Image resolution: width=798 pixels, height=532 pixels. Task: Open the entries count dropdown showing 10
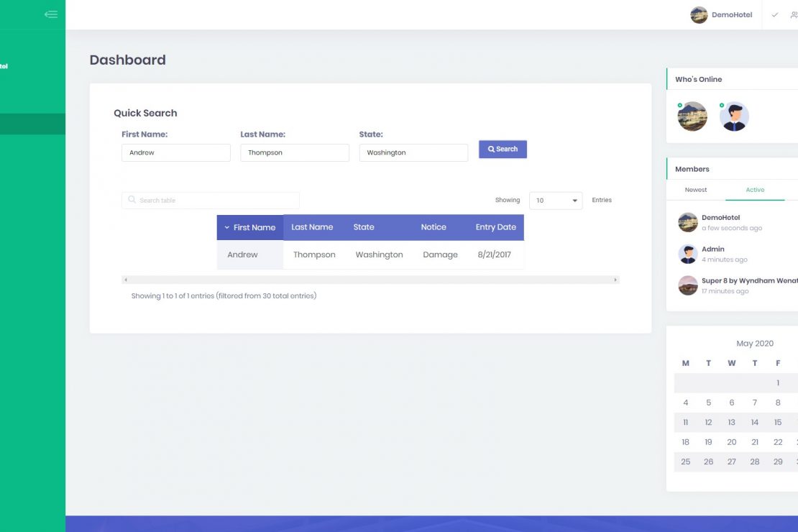[556, 201]
